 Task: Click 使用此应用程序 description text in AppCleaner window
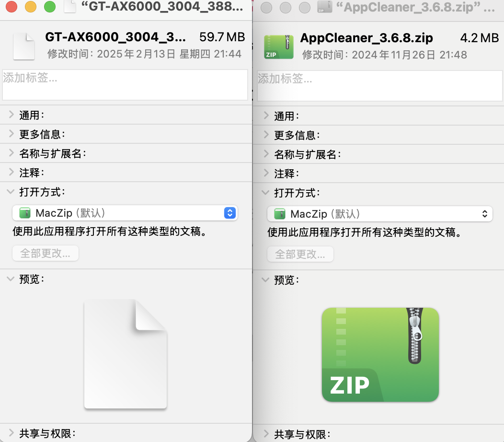click(x=365, y=232)
